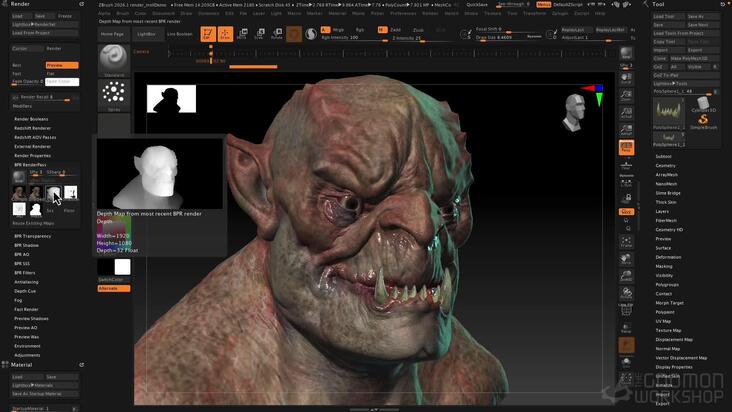Expand BPR Shadow section
The image size is (732, 412).
point(26,245)
